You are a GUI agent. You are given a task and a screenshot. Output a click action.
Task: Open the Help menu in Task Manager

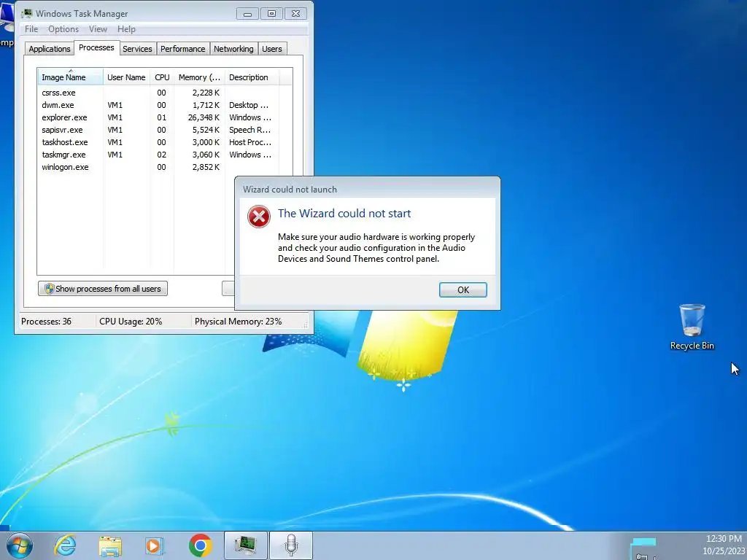click(126, 29)
